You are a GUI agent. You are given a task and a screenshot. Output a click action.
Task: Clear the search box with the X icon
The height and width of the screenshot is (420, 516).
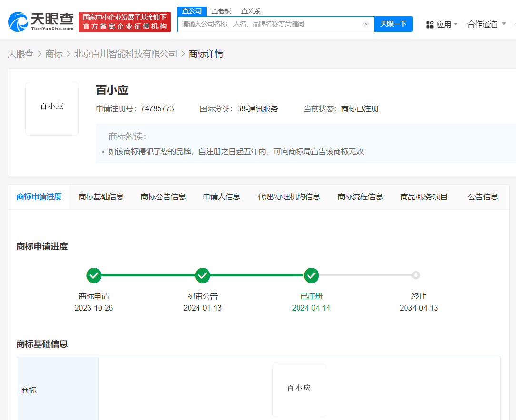[x=366, y=24]
